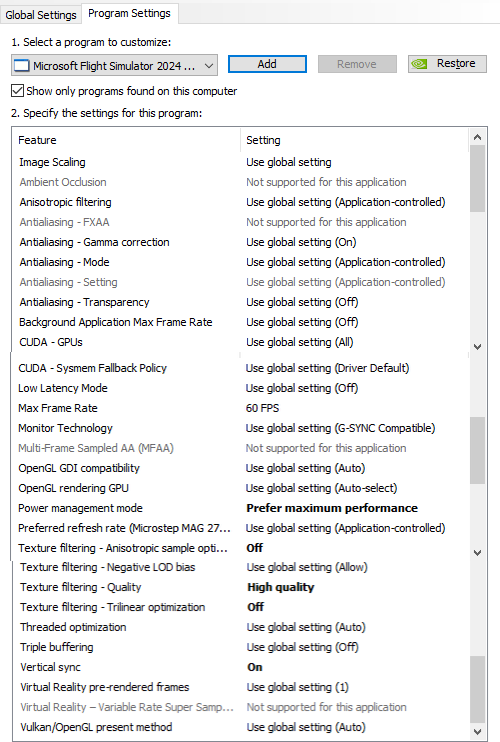The width and height of the screenshot is (500, 742).
Task: Switch to the Global Settings tab
Action: [41, 15]
